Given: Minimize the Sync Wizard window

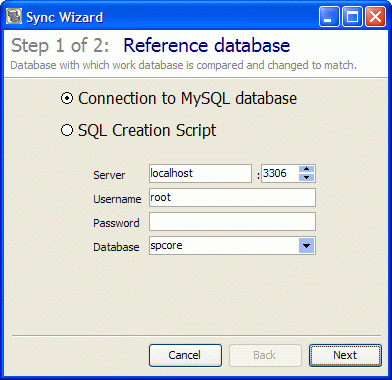Looking at the screenshot, I should tap(329, 17).
